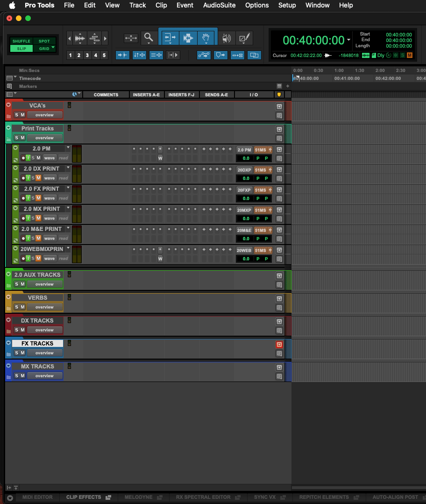Click MIDI notes zoom icon
426x504 pixels.
click(94, 38)
